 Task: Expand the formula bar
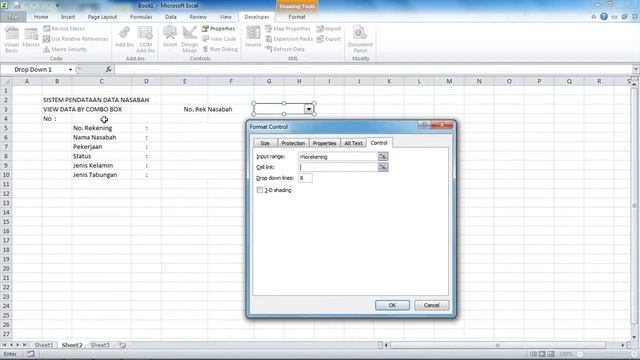click(x=636, y=69)
